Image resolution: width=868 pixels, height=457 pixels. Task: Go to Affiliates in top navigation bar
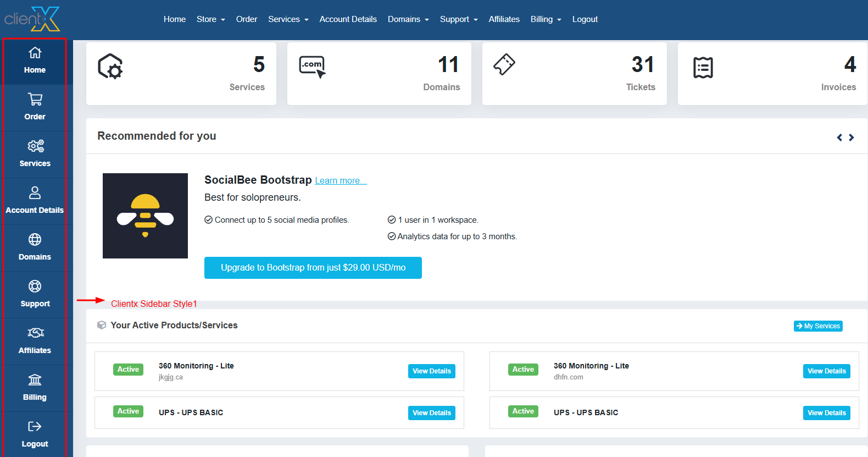pos(504,19)
